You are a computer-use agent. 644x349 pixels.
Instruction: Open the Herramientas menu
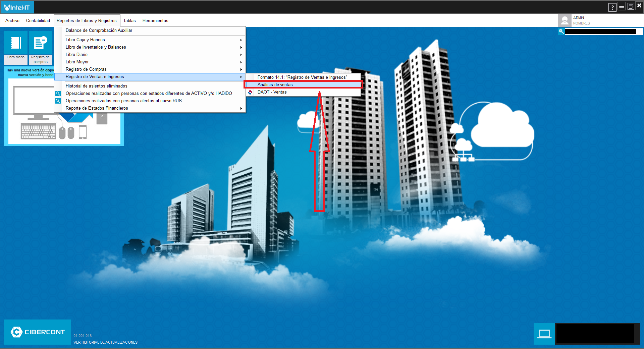tap(155, 21)
